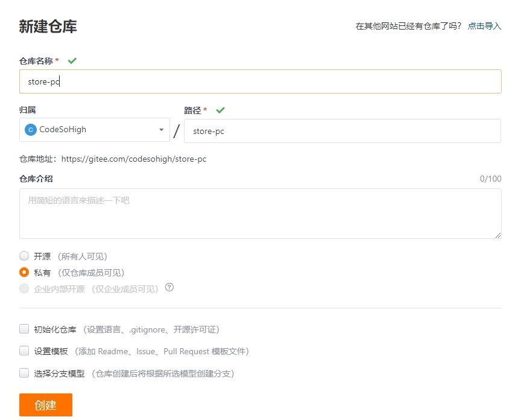515x420 pixels.
Task: Click into the 路径 input field
Action: click(x=342, y=131)
